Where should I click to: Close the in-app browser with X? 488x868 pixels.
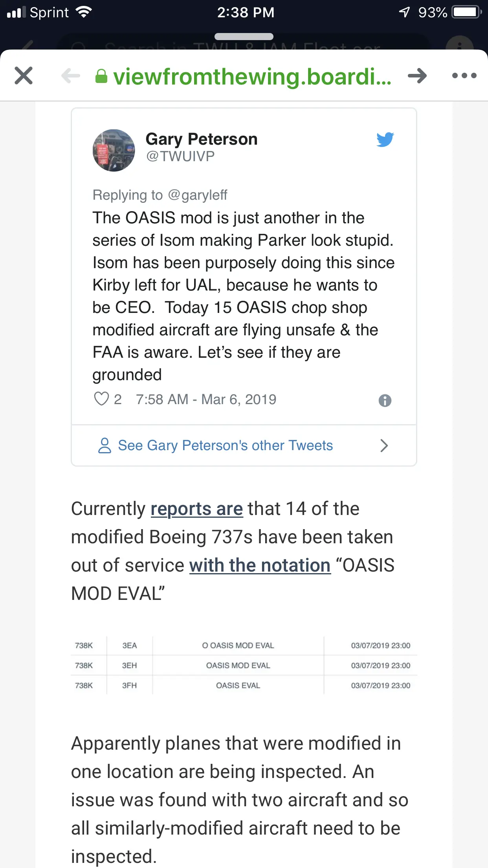tap(24, 75)
